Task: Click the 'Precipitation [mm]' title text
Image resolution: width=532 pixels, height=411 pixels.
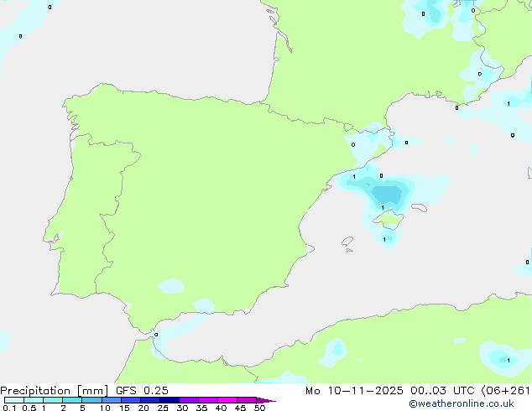Action: coord(55,391)
